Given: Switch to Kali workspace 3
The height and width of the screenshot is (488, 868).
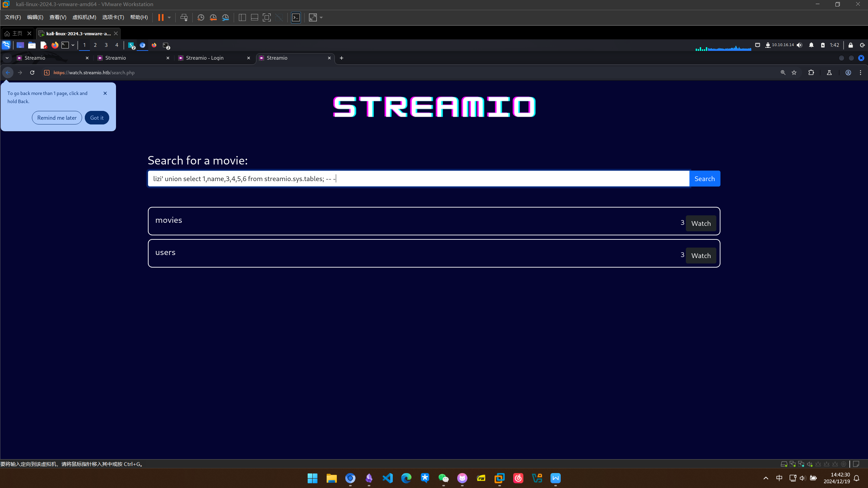Looking at the screenshot, I should tap(106, 45).
